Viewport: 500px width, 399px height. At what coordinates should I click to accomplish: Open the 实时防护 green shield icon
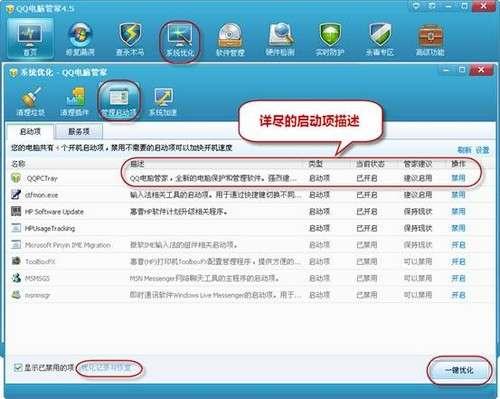point(330,38)
